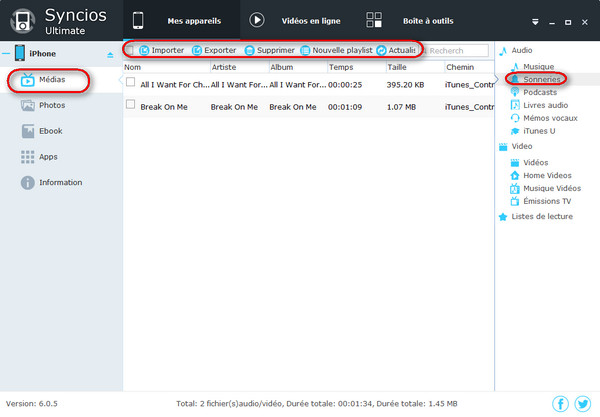
Task: Open the title bar dropdown menu arrow
Action: click(x=535, y=20)
